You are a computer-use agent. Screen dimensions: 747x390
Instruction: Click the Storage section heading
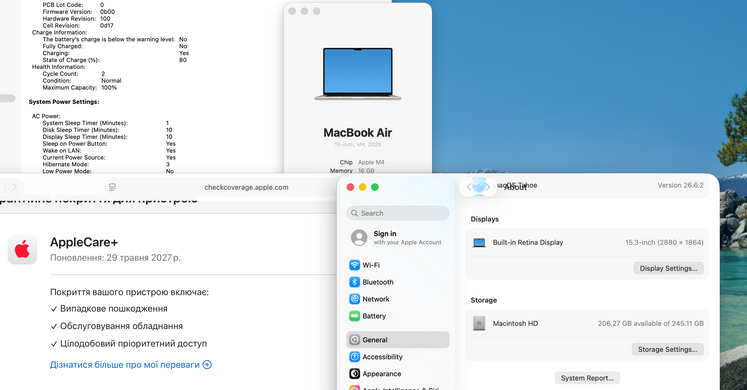pos(484,300)
